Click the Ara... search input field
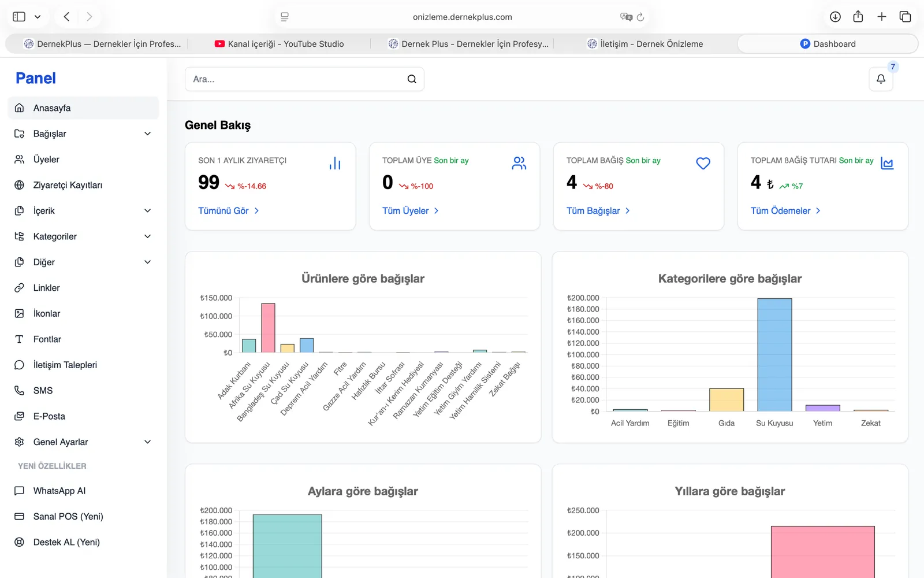This screenshot has height=578, width=924. point(304,79)
